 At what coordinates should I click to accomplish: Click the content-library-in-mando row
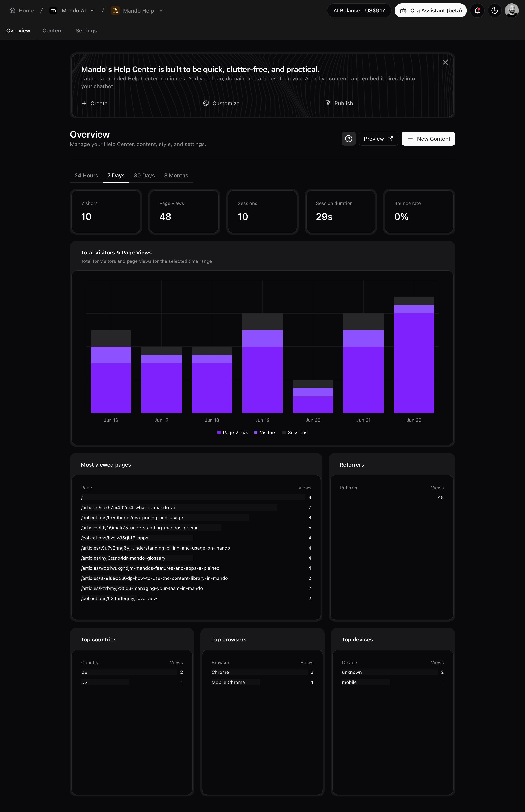tap(196, 578)
